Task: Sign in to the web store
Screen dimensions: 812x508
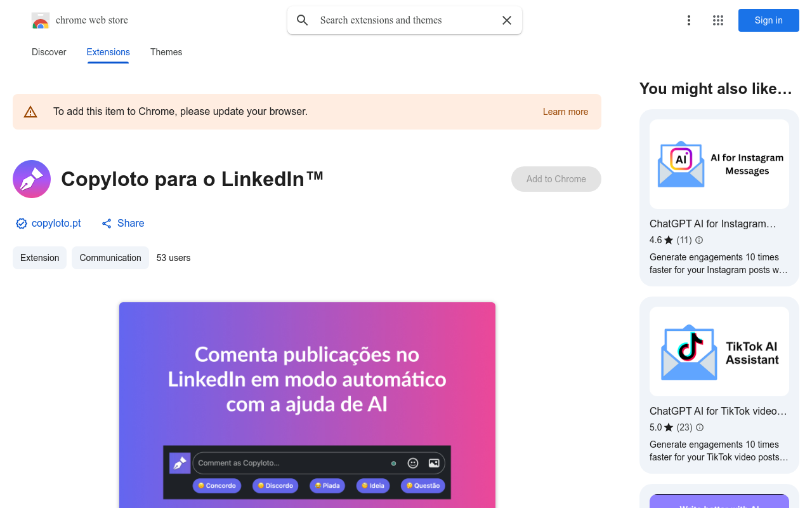Action: (x=769, y=20)
